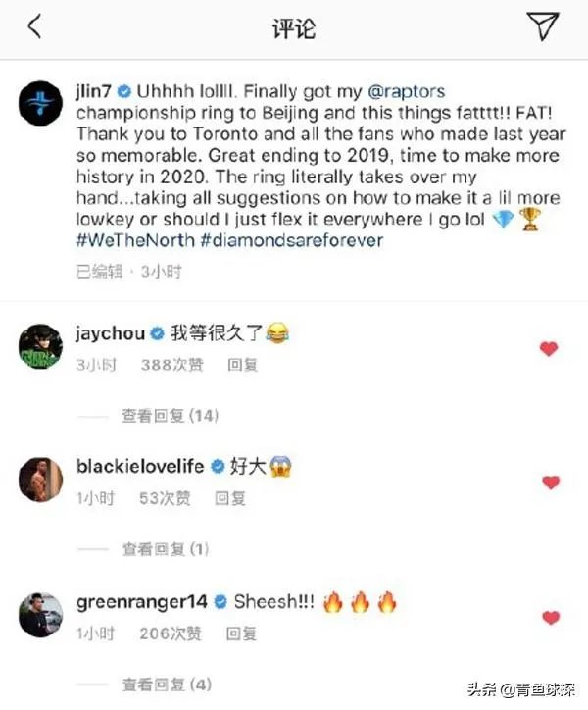This screenshot has height=710, width=588.
Task: Open jaychou's profile picture
Action: click(x=40, y=346)
